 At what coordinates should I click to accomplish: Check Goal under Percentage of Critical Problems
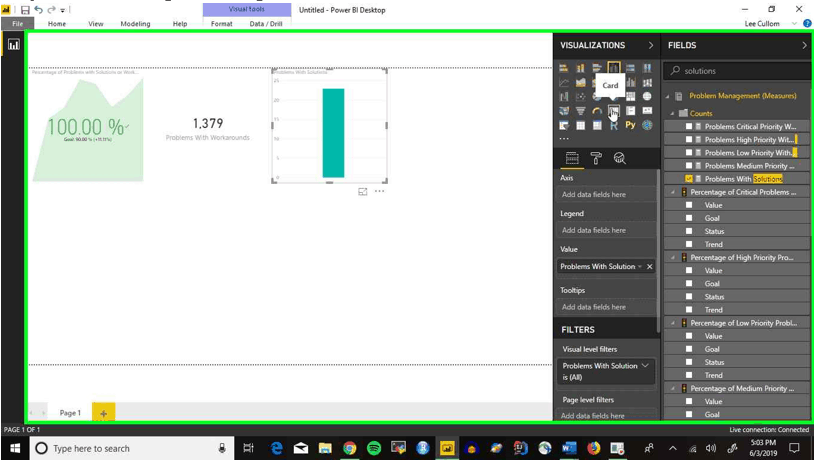pyautogui.click(x=689, y=218)
